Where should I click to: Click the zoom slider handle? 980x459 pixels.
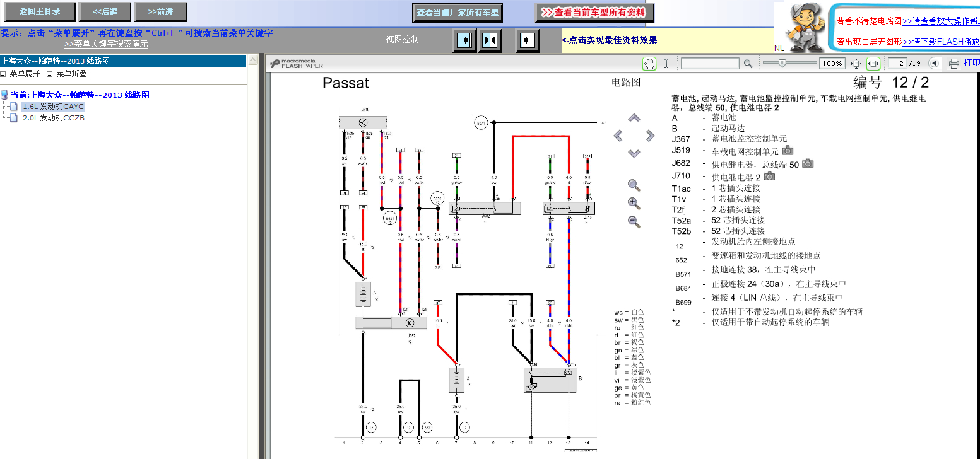pos(782,63)
